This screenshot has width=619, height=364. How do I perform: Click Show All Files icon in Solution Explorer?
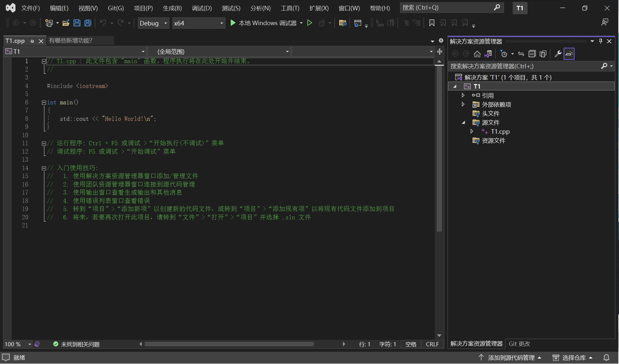click(543, 54)
